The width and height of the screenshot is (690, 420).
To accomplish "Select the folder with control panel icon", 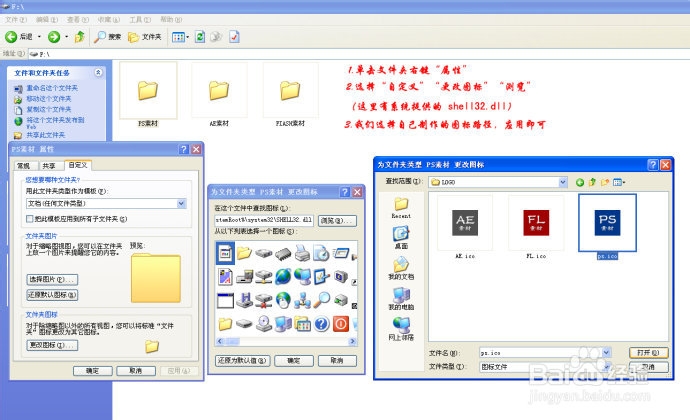I will point(302,324).
